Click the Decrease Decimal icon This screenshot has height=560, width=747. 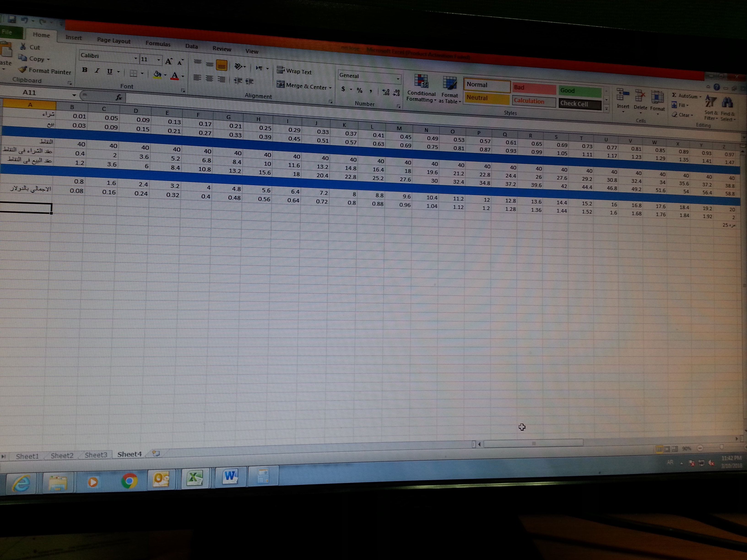click(396, 92)
